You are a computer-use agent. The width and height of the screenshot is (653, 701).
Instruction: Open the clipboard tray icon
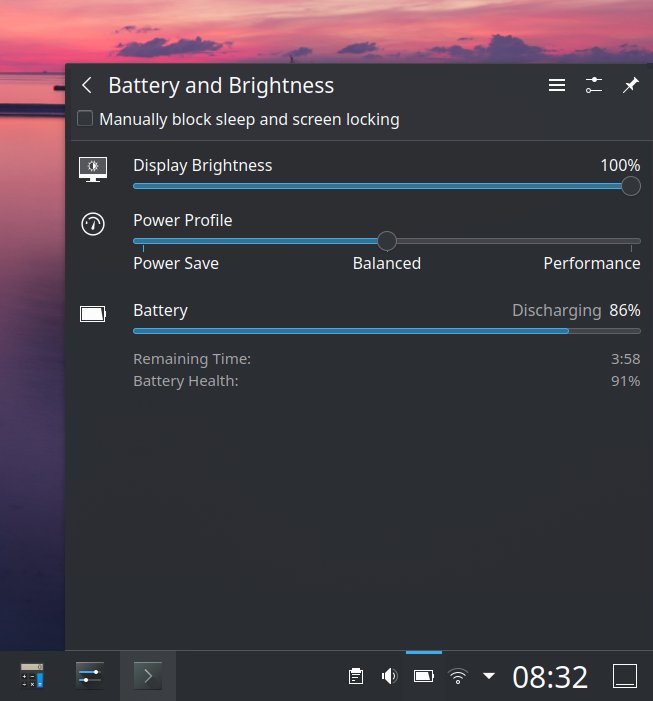[356, 676]
